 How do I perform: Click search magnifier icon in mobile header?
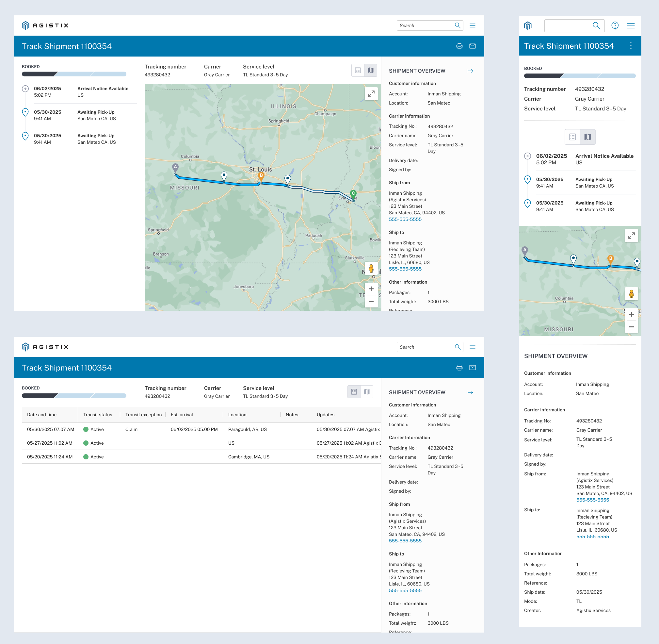(x=596, y=26)
